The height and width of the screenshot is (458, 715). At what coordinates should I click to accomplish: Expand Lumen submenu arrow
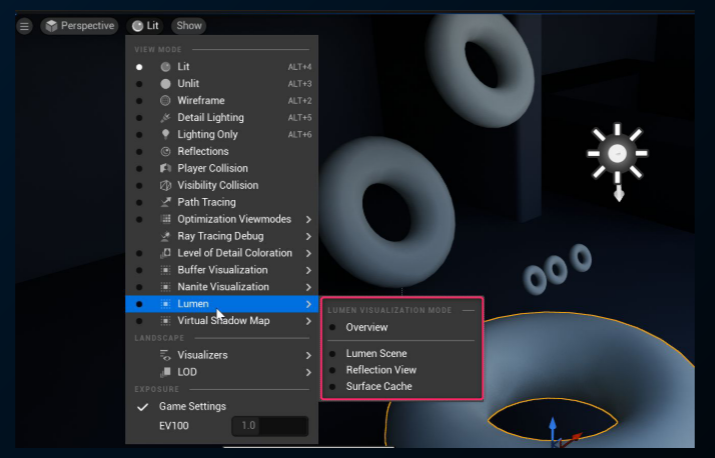point(309,304)
